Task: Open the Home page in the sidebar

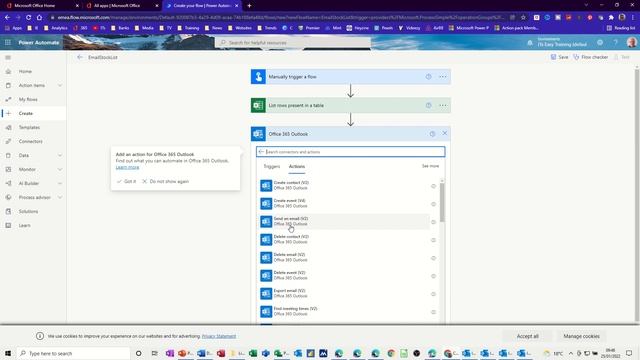Action: (x=25, y=71)
